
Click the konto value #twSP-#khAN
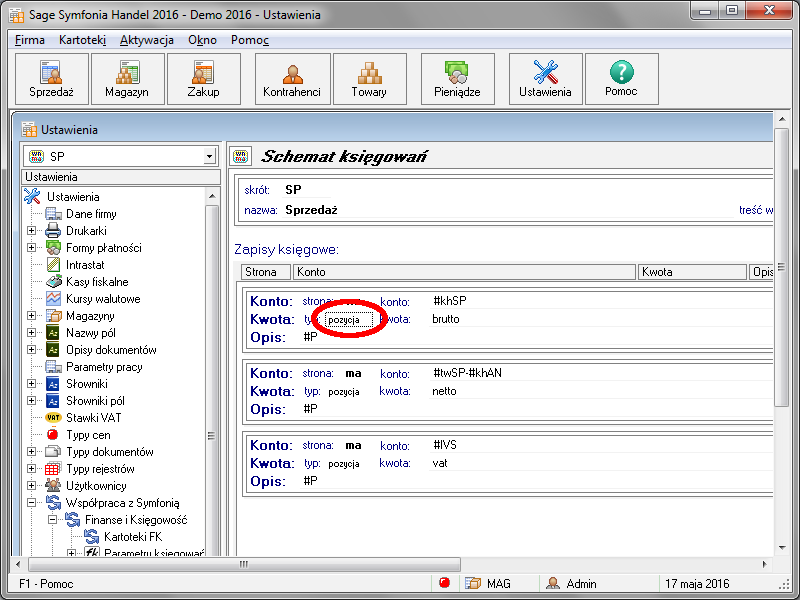[x=467, y=373]
